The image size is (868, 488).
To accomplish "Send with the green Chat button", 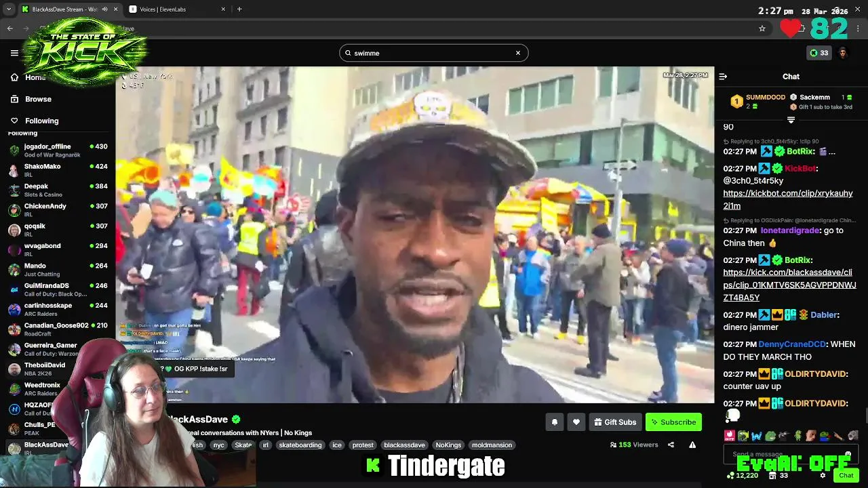I will pyautogui.click(x=846, y=476).
